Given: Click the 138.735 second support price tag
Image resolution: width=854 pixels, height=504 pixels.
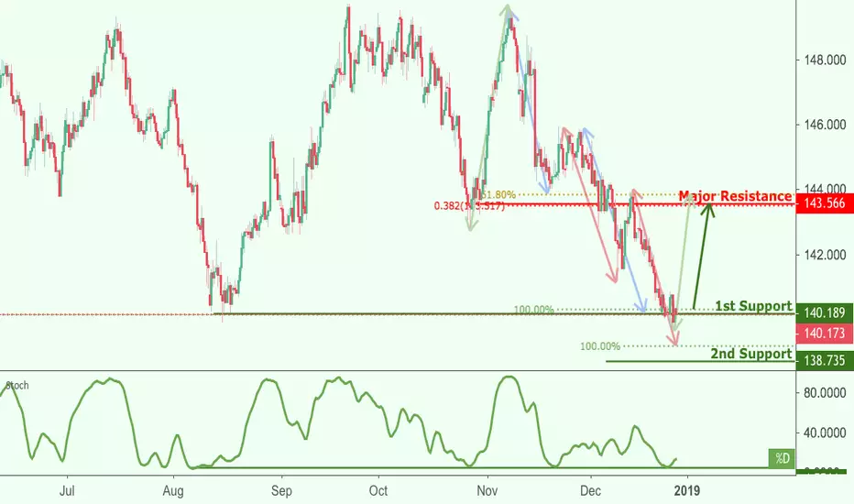Looking at the screenshot, I should tap(825, 360).
